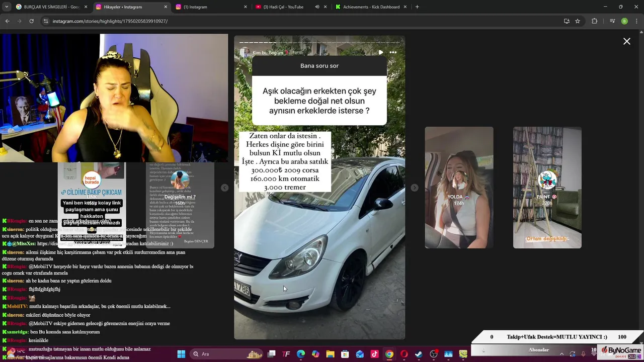
Task: Mute audio on the YouTube tab
Action: 317,7
